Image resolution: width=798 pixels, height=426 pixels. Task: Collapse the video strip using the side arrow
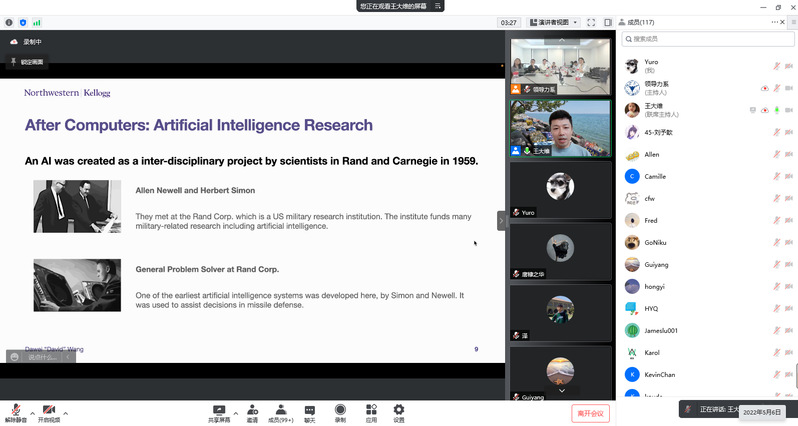[502, 219]
